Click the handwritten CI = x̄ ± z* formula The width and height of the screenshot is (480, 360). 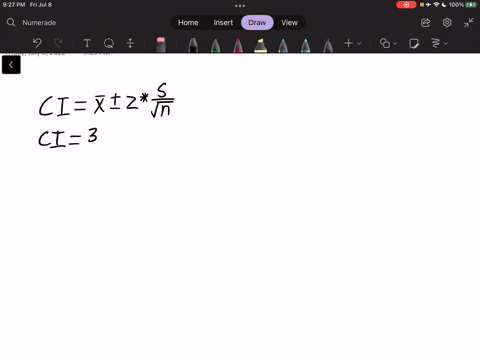[x=106, y=100]
